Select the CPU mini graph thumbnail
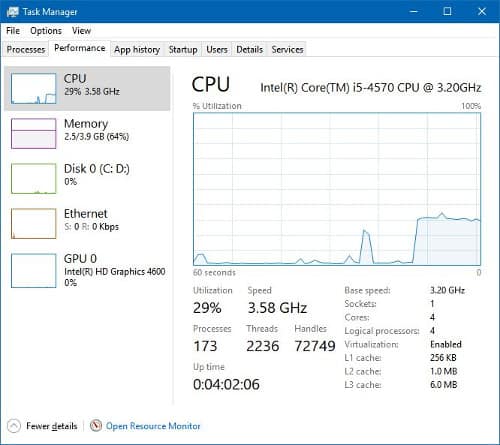 [x=33, y=88]
